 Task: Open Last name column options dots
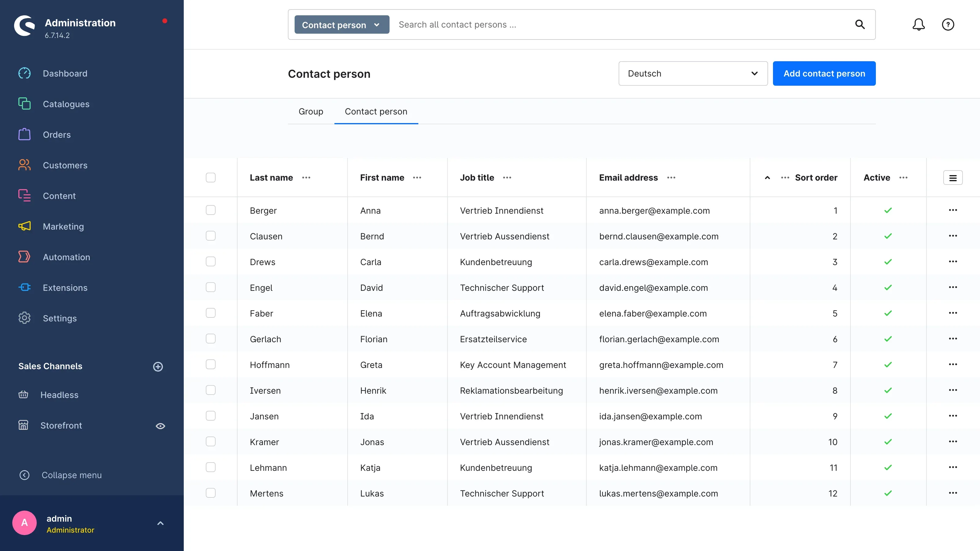click(x=306, y=178)
